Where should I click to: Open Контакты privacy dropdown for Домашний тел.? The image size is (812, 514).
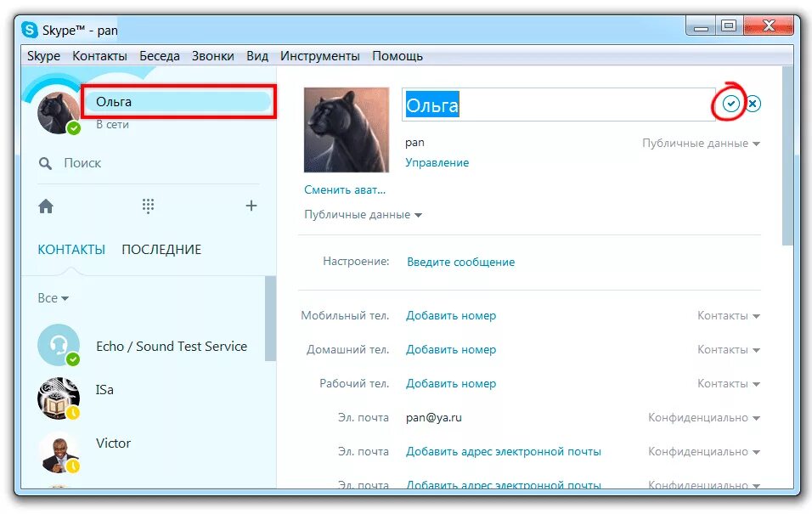pos(729,350)
